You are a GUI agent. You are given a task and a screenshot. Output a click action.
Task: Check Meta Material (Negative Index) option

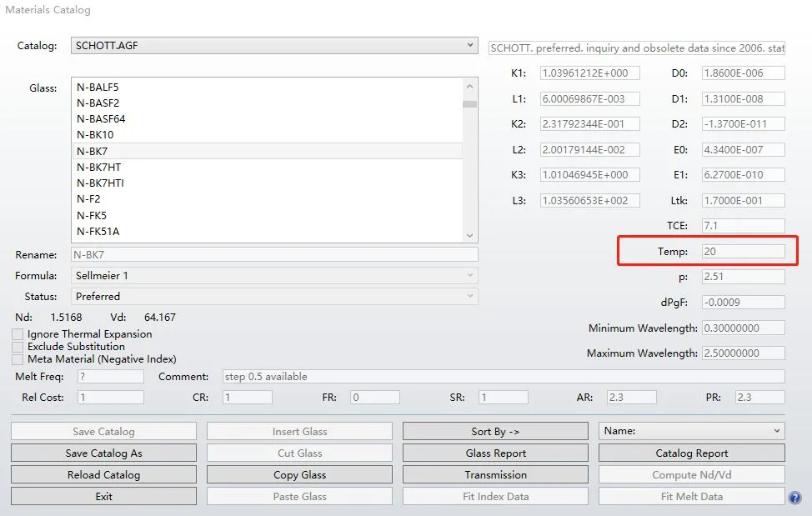tap(18, 359)
